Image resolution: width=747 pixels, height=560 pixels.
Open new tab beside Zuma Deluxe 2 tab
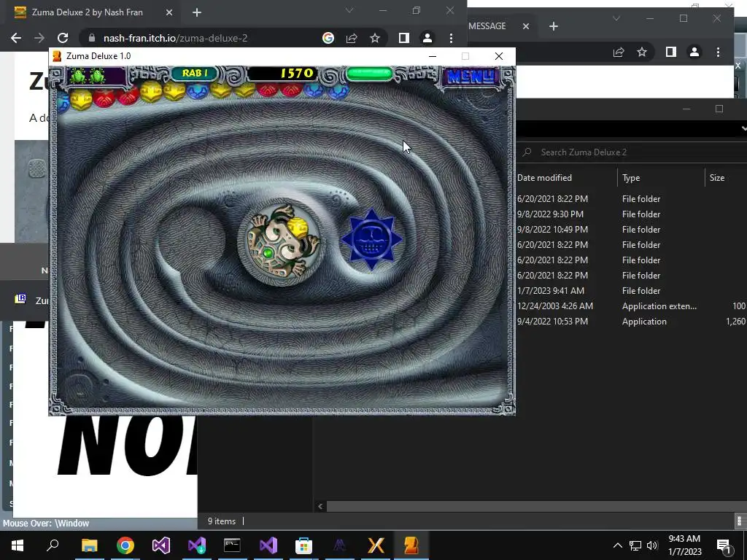(197, 12)
